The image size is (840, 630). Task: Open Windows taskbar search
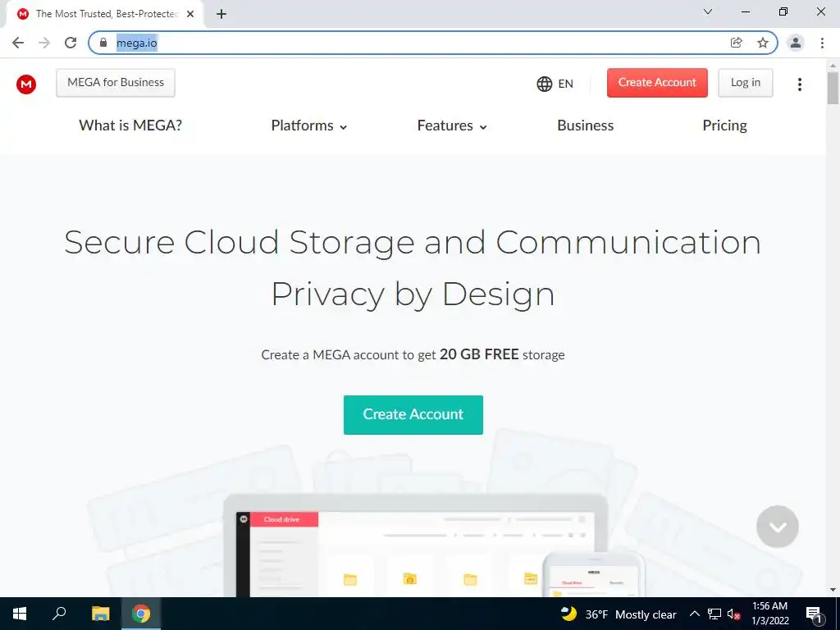[x=59, y=614]
